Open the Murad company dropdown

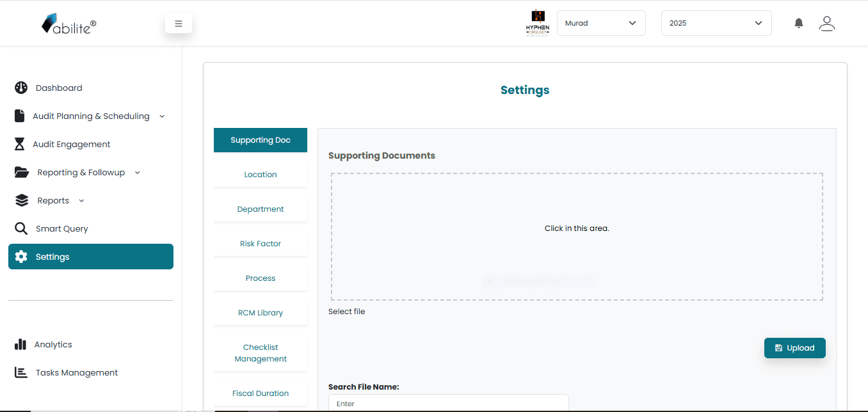tap(600, 23)
